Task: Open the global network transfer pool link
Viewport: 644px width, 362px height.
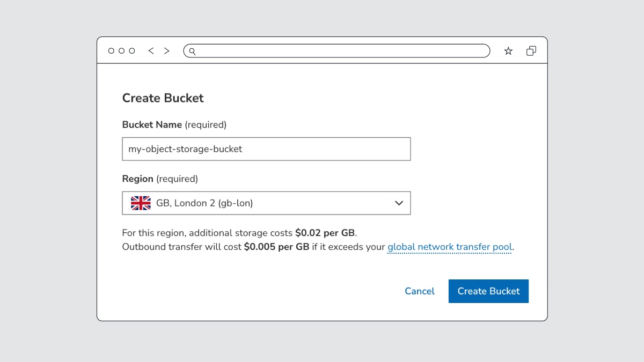Action: click(x=450, y=247)
